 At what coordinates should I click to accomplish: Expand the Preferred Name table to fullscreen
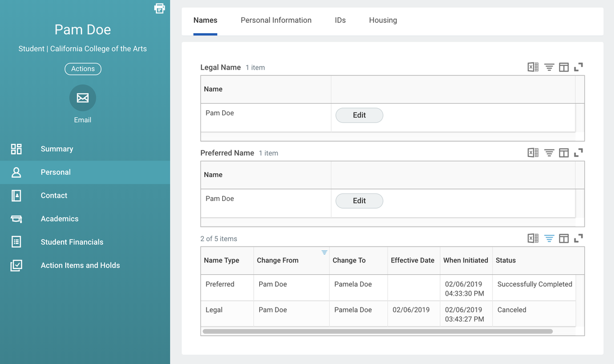pyautogui.click(x=578, y=153)
